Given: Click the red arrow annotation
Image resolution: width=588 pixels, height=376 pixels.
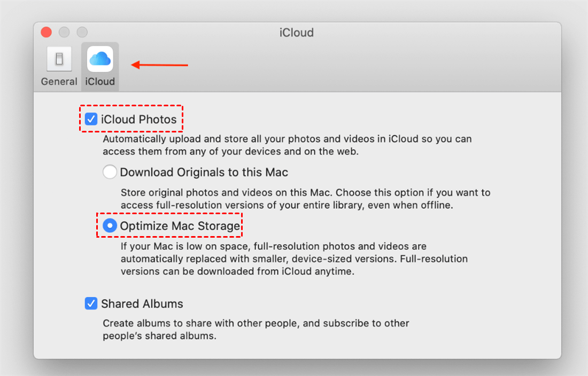Looking at the screenshot, I should pyautogui.click(x=160, y=65).
